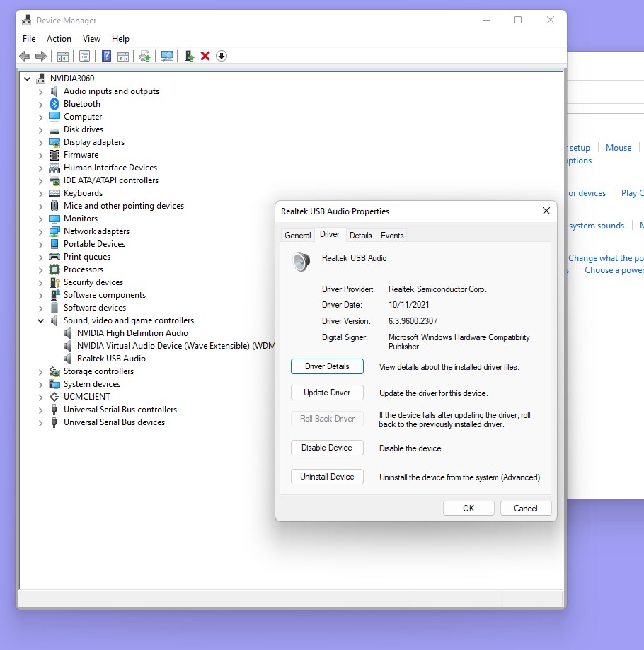Close the Realtek USB Audio Properties dialog
The image size is (644, 650).
[546, 211]
